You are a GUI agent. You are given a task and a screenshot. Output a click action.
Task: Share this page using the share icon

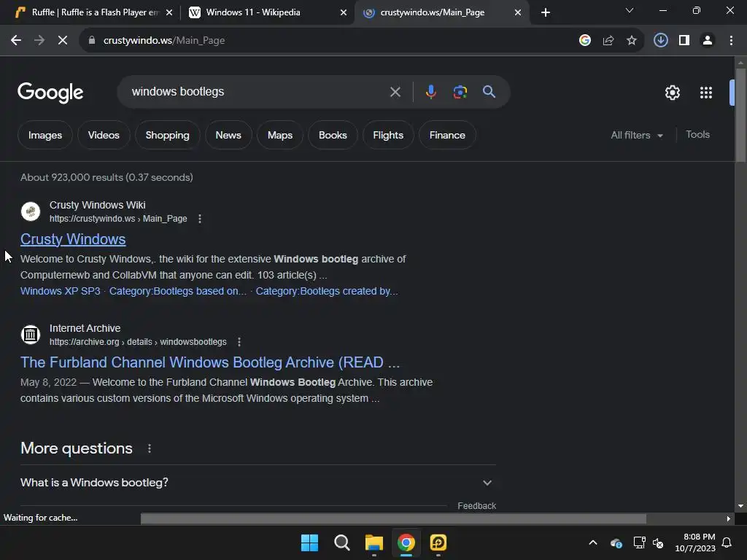pyautogui.click(x=608, y=41)
